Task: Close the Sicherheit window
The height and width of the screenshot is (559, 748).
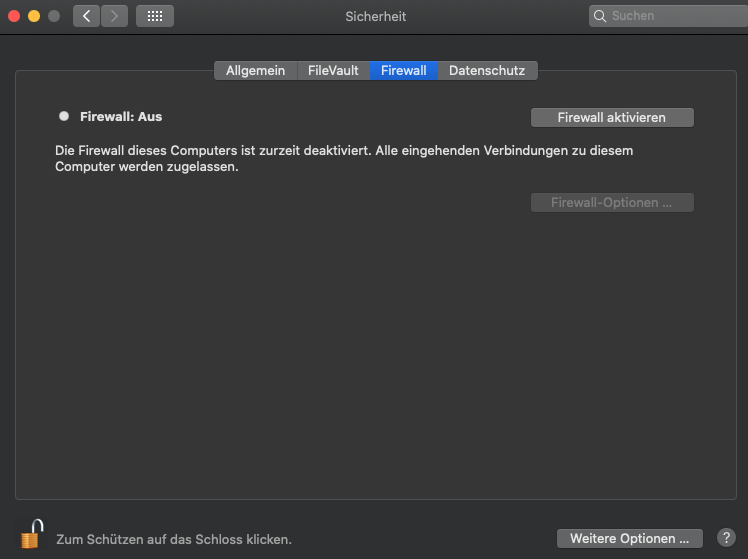Action: tap(14, 16)
